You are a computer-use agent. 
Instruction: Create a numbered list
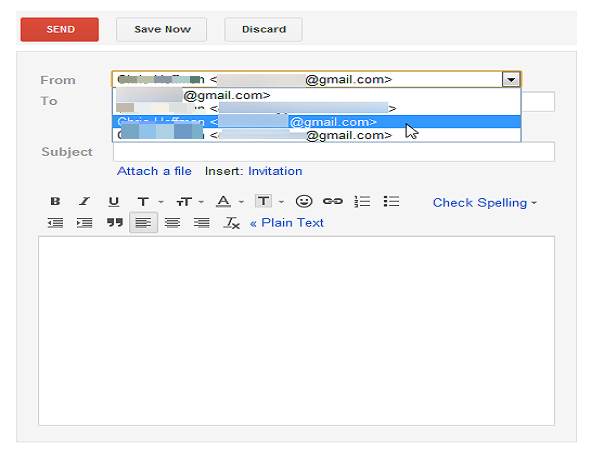coord(362,202)
